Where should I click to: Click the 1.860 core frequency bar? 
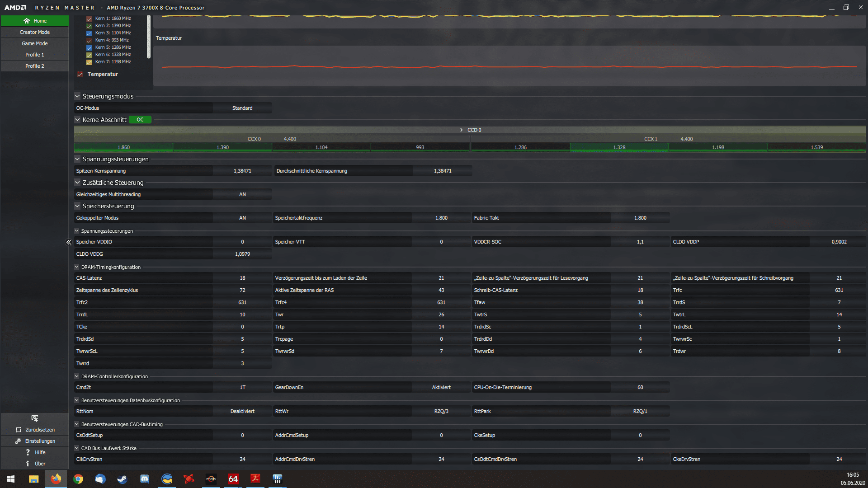coord(123,147)
